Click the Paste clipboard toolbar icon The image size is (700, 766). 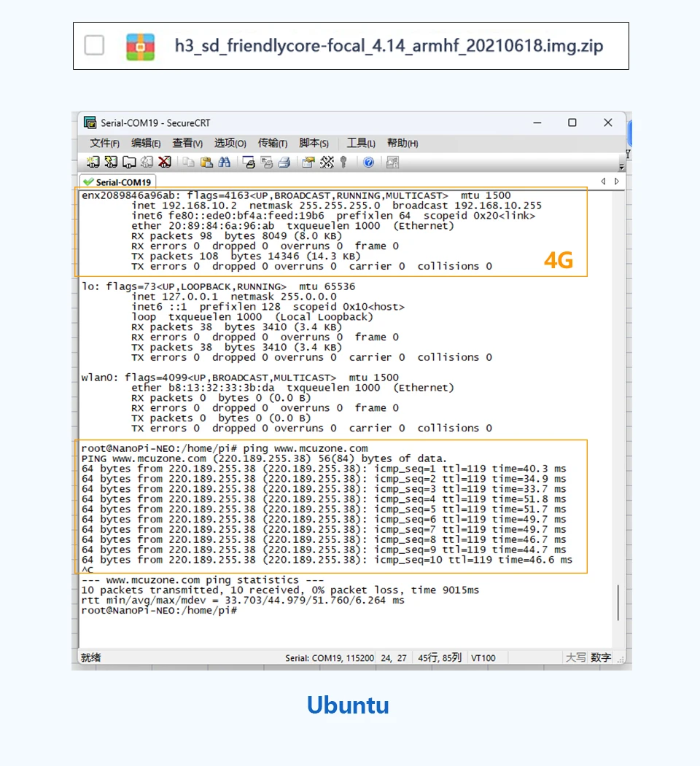click(x=206, y=162)
